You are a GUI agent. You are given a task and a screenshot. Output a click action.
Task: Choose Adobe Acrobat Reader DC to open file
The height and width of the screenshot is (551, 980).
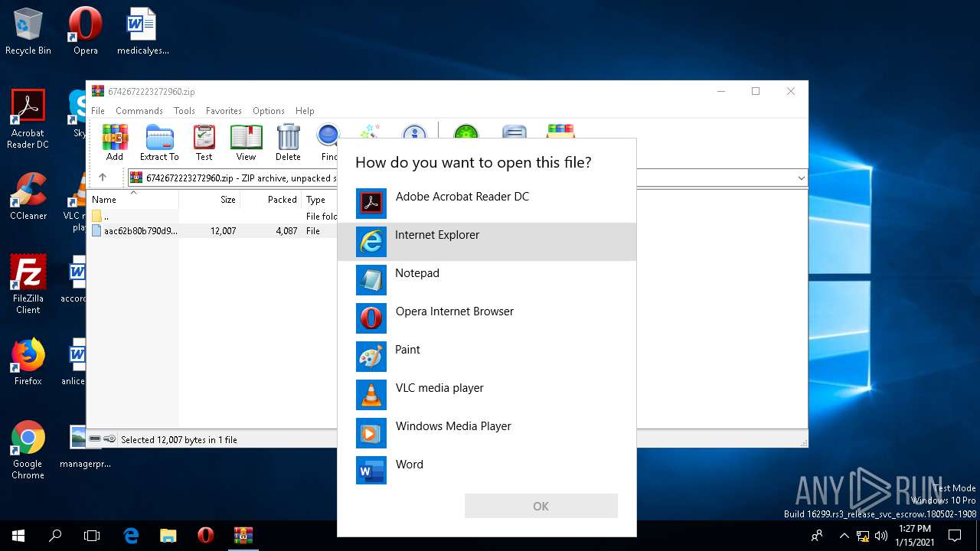tap(487, 204)
